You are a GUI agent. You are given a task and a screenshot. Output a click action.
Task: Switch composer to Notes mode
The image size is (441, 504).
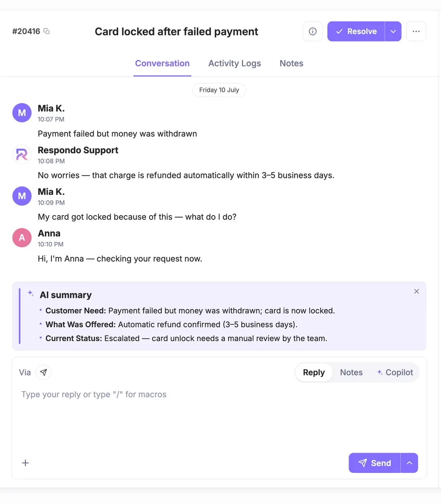coord(351,372)
